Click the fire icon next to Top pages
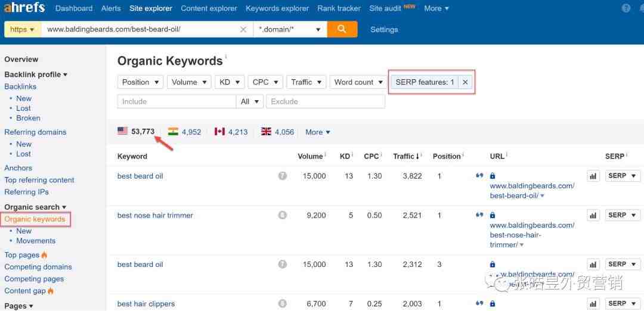Viewport: 644px width, 311px height. pos(44,255)
